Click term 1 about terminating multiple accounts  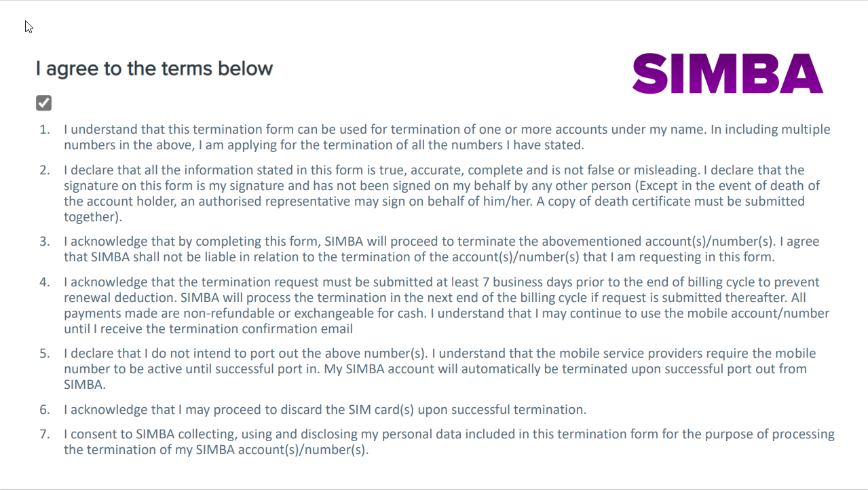coord(447,137)
